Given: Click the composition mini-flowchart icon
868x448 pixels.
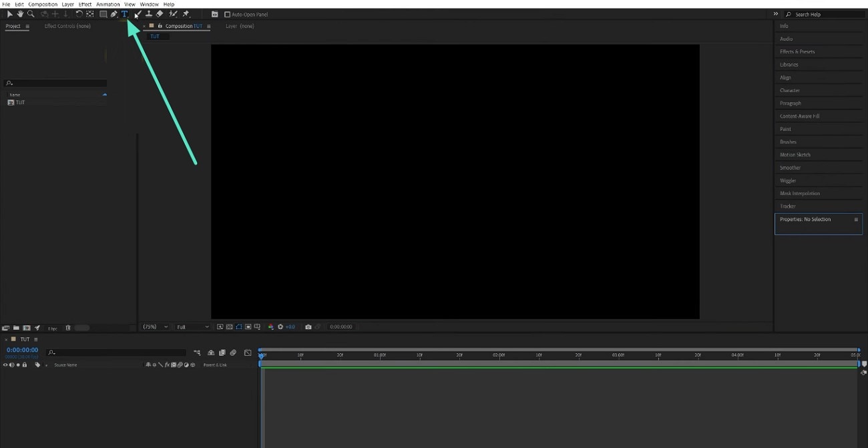Looking at the screenshot, I should pos(198,353).
